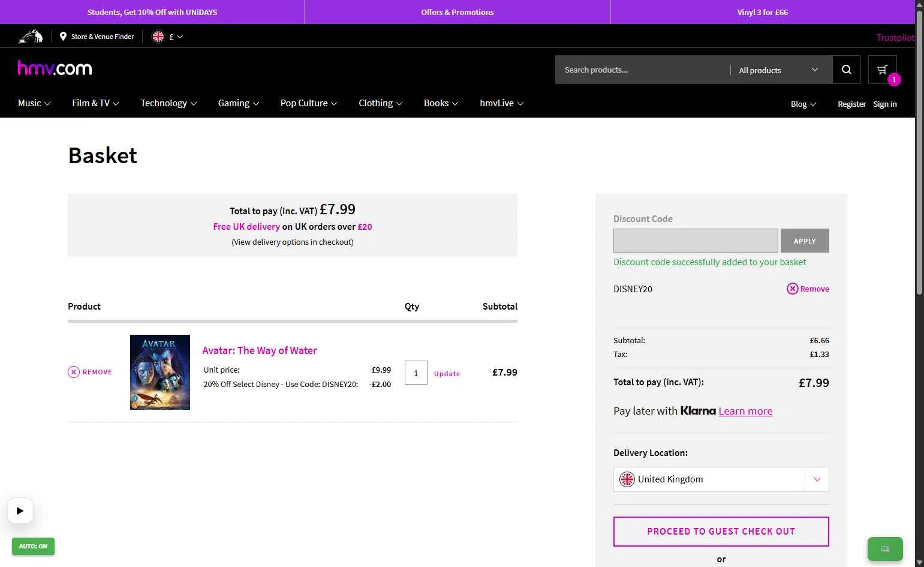924x567 pixels.
Task: Toggle the AUTO: ON button
Action: coord(33,546)
